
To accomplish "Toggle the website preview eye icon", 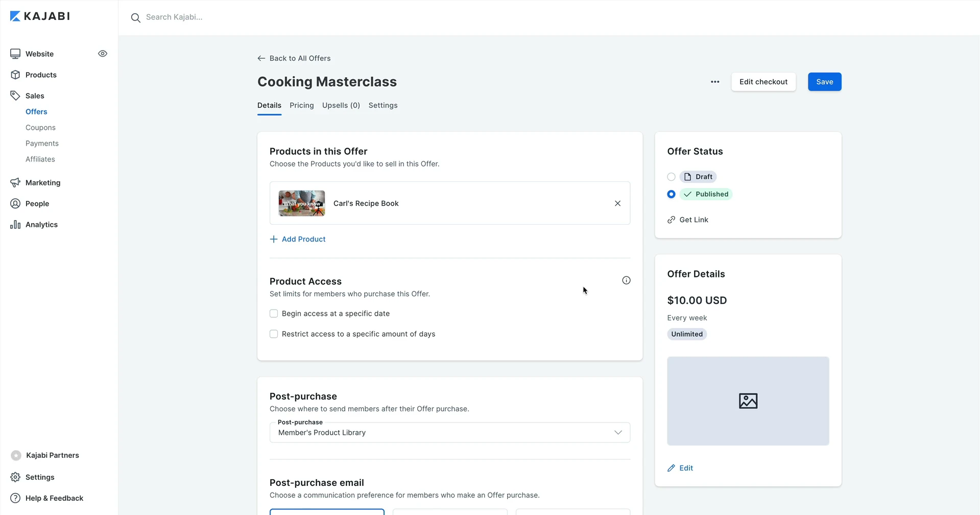I will pyautogui.click(x=103, y=54).
